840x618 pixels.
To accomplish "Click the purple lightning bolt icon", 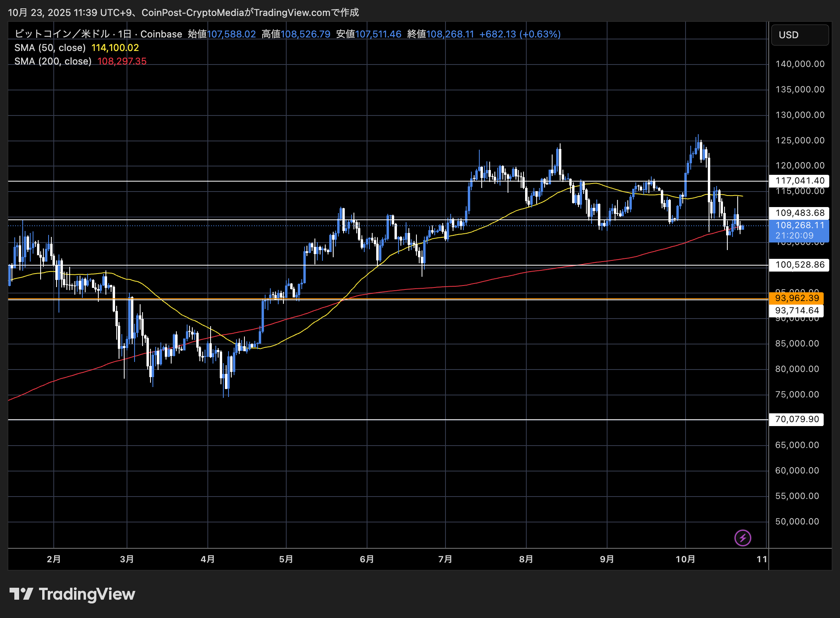I will [x=742, y=538].
